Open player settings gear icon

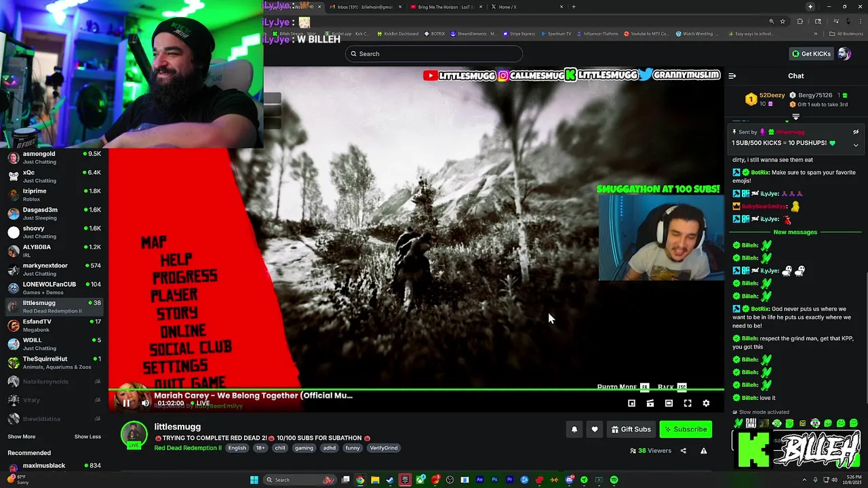click(x=706, y=403)
